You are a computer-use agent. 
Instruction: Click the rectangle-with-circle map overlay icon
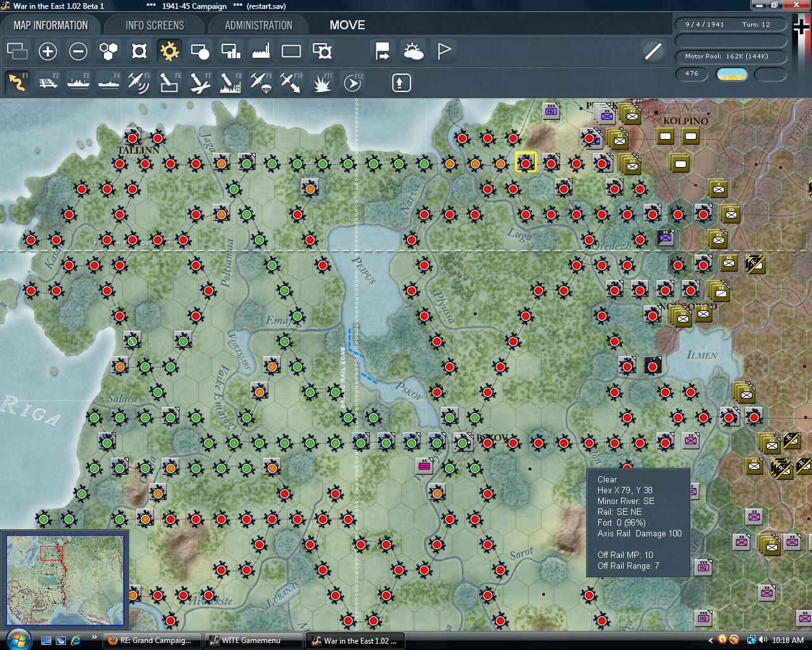(x=200, y=51)
